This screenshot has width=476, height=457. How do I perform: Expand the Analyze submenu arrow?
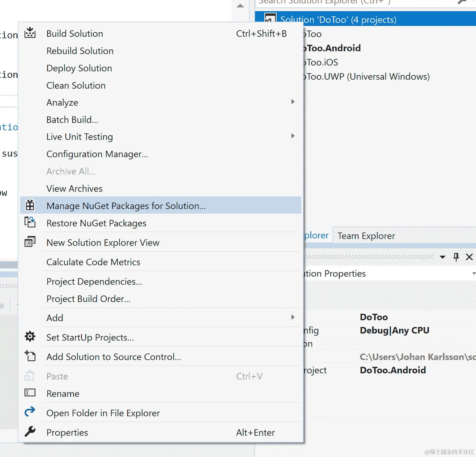(293, 102)
